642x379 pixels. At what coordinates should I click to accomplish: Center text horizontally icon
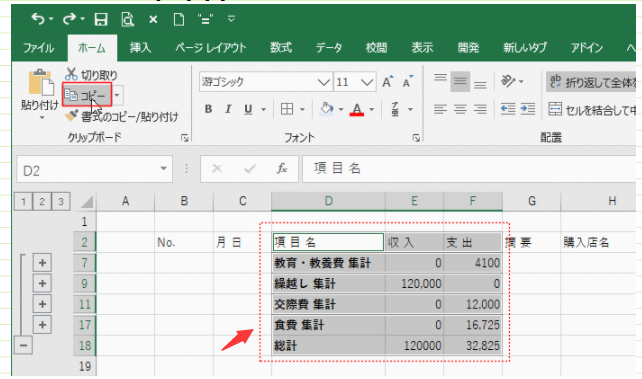tap(460, 109)
